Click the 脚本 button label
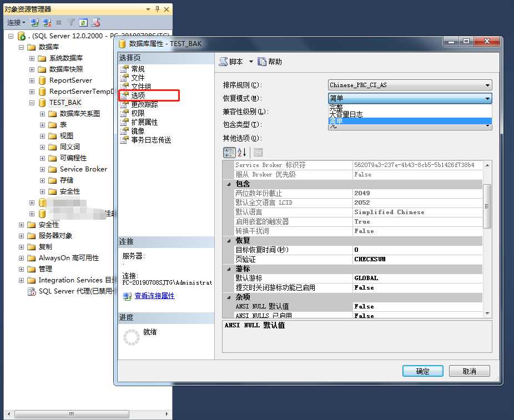 236,62
